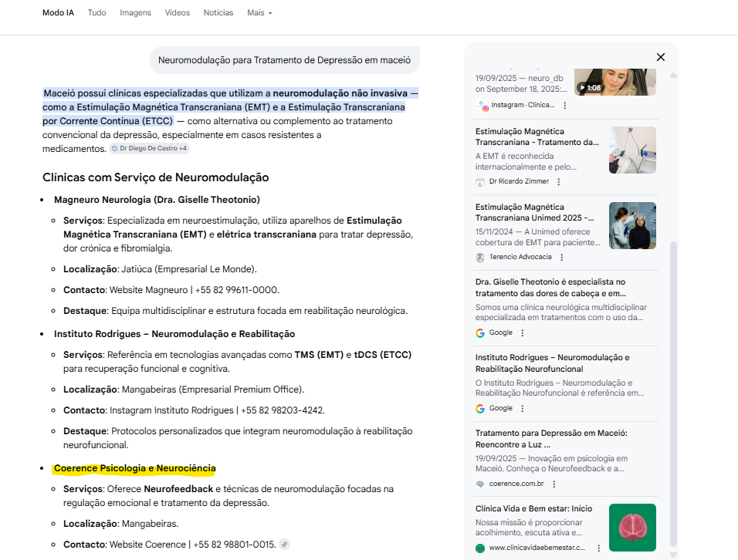Click the Unimed EMT patient thumbnail

(632, 226)
